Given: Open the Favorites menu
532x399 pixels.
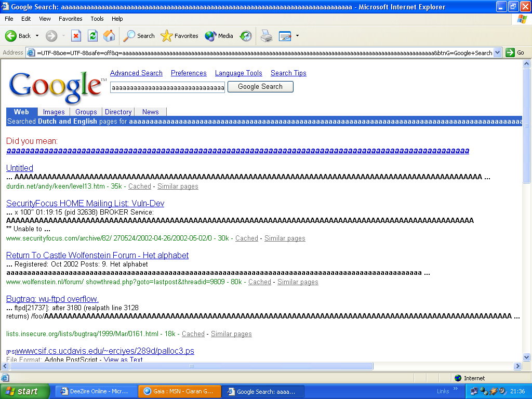Looking at the screenshot, I should [70, 19].
